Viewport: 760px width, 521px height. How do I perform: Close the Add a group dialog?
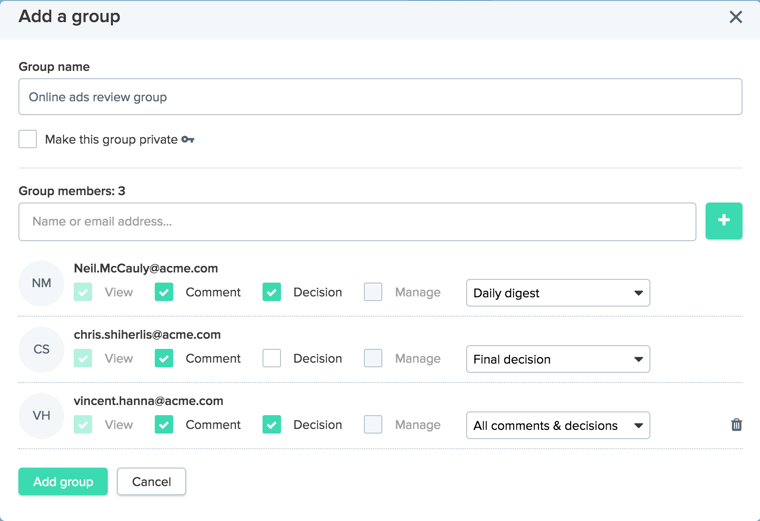click(735, 17)
